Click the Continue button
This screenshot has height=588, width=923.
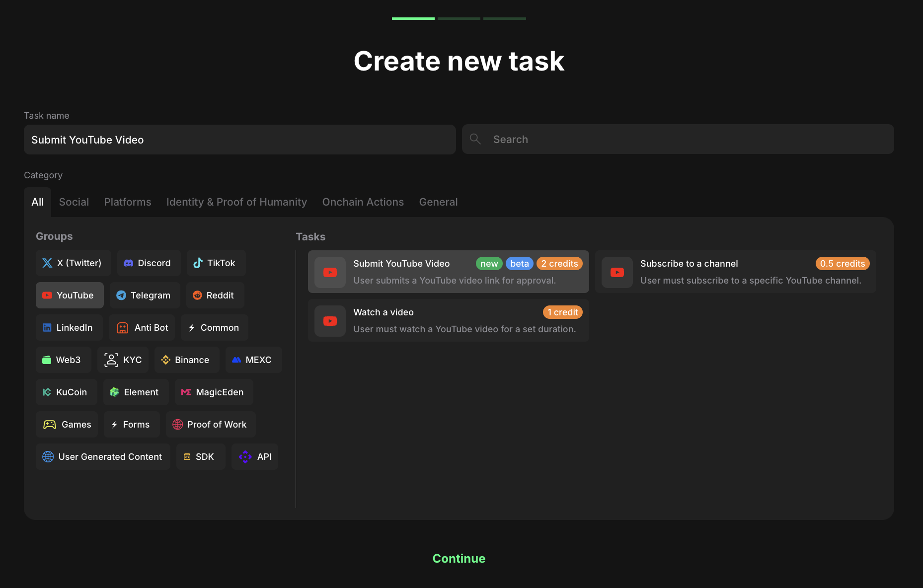459,559
